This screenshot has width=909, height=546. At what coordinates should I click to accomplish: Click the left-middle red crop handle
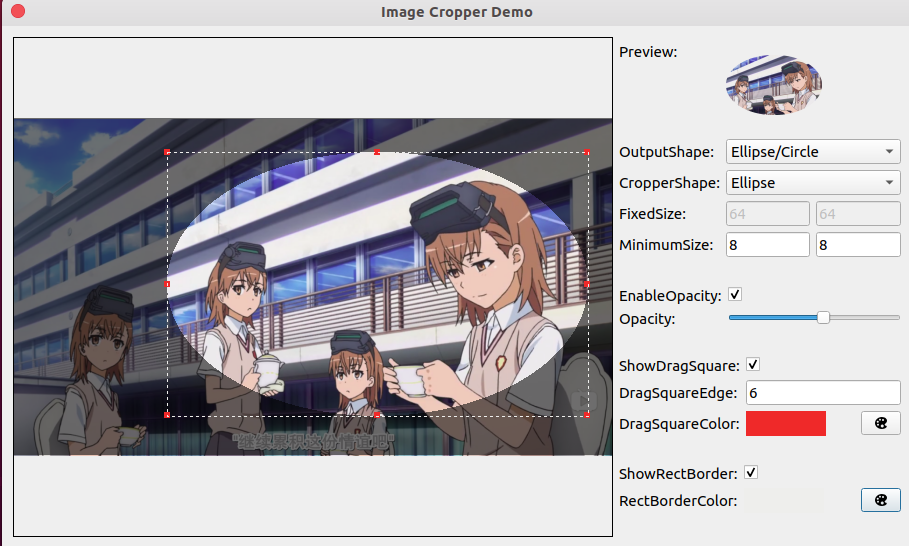point(168,284)
